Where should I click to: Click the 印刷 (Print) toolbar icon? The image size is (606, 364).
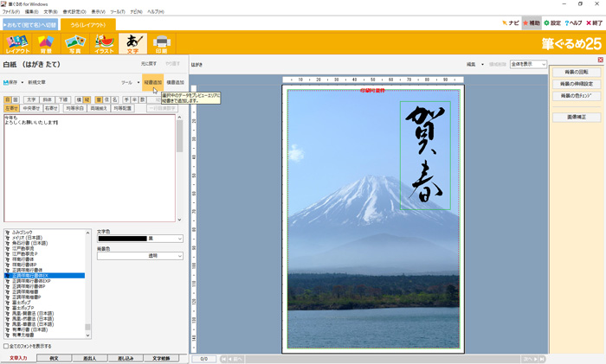point(161,43)
